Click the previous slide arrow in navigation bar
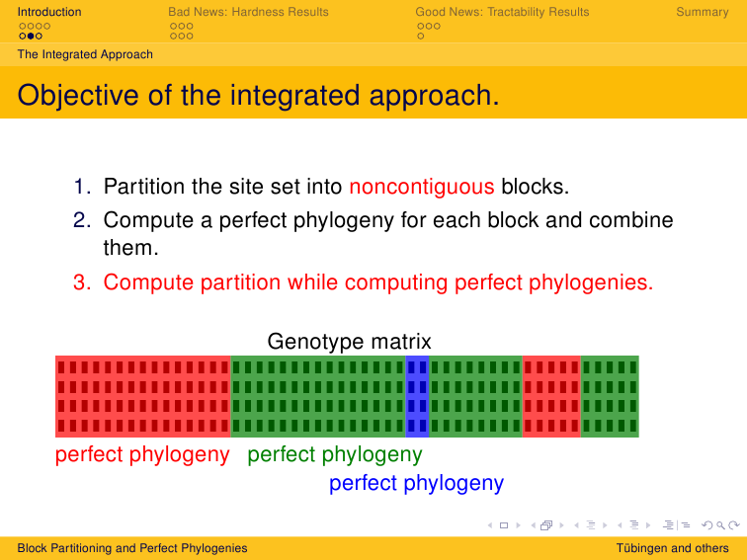 (490, 525)
